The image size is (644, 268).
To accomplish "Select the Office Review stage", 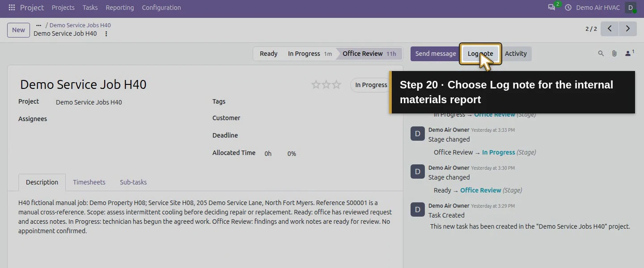I will coord(369,54).
